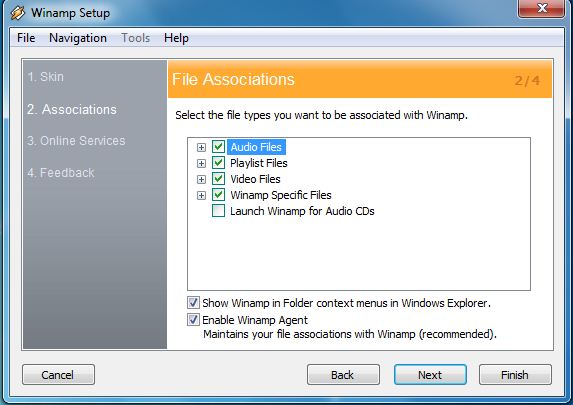
Task: Click the Winamp lightning icon in title bar
Action: click(18, 13)
